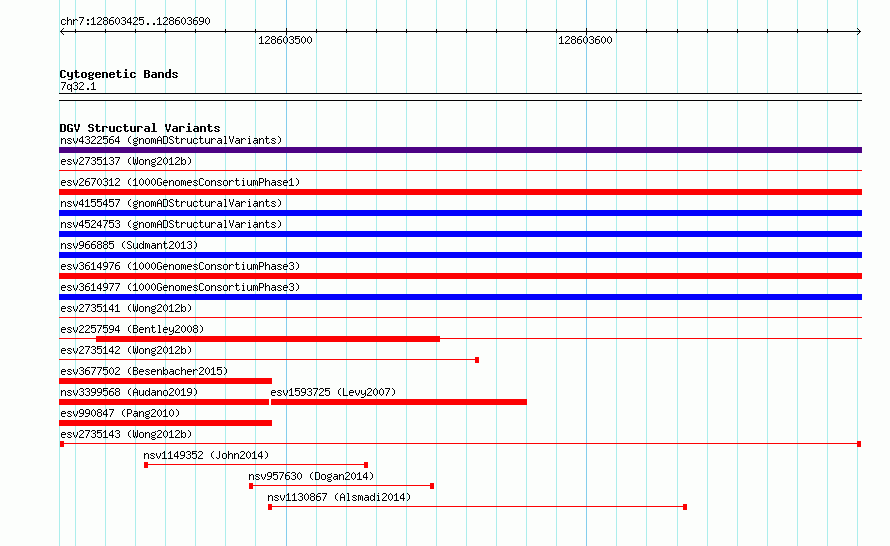The height and width of the screenshot is (546, 890).
Task: Click the DGV Structural Variants track title
Action: tap(140, 128)
